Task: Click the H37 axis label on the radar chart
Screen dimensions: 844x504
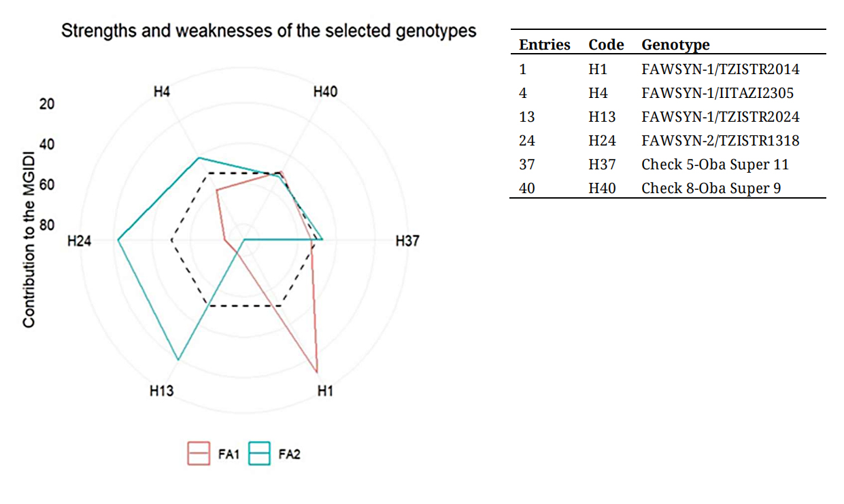Action: (407, 241)
